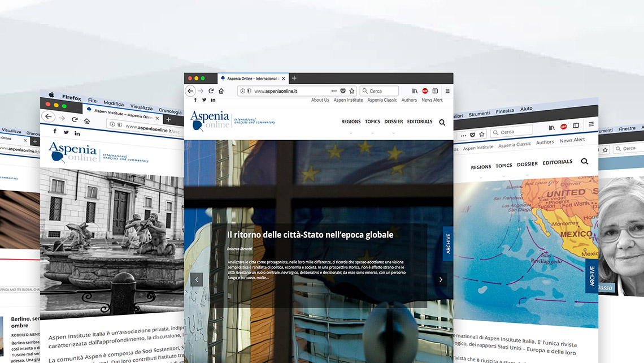Open page actions dots in center address bar
Screen dimensions: 644x363
click(334, 91)
